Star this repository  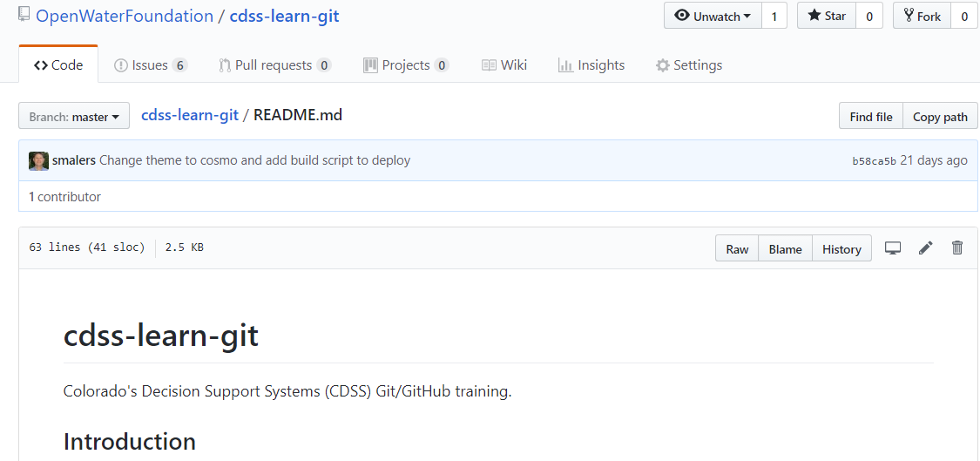(x=827, y=17)
